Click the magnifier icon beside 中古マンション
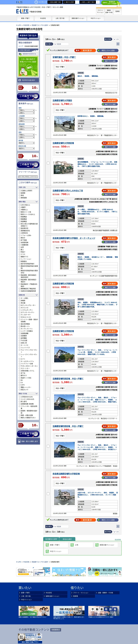This screenshot has height=644, width=138. coord(47,551)
